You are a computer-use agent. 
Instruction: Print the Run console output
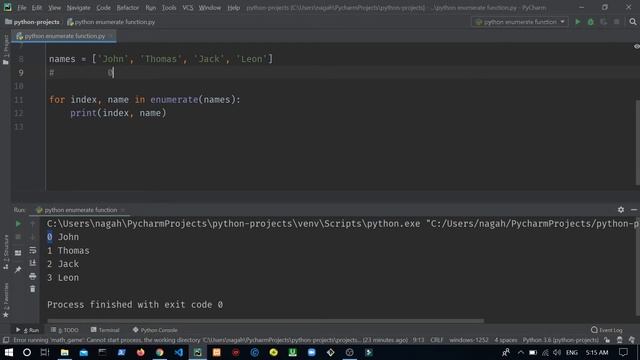point(33,276)
